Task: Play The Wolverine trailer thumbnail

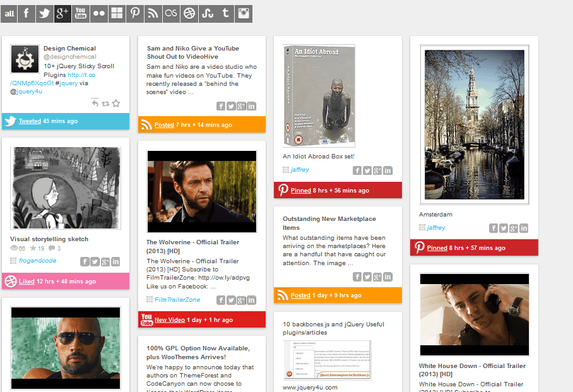Action: [x=202, y=191]
